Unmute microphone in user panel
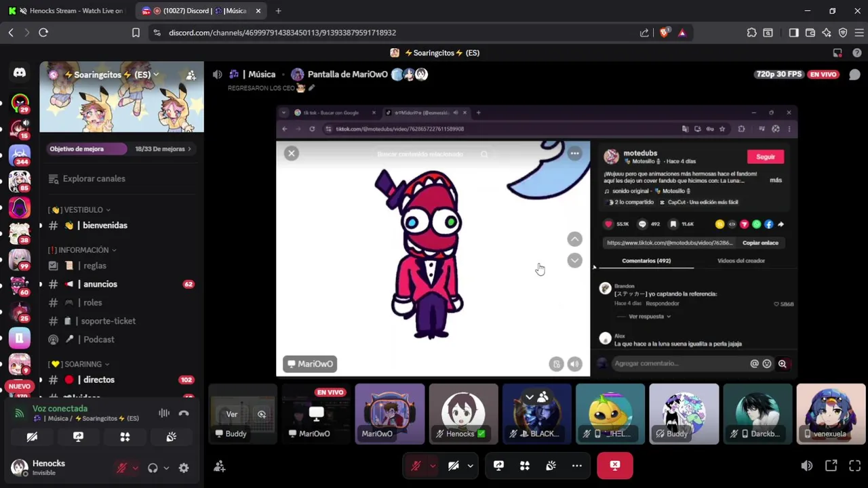 (121, 468)
